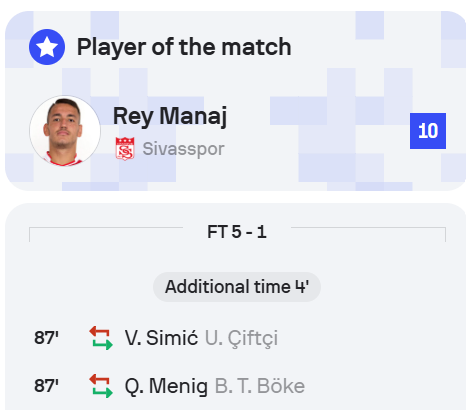Click substitution arrows icon beside V. Simić
466x418 pixels.
(x=101, y=338)
